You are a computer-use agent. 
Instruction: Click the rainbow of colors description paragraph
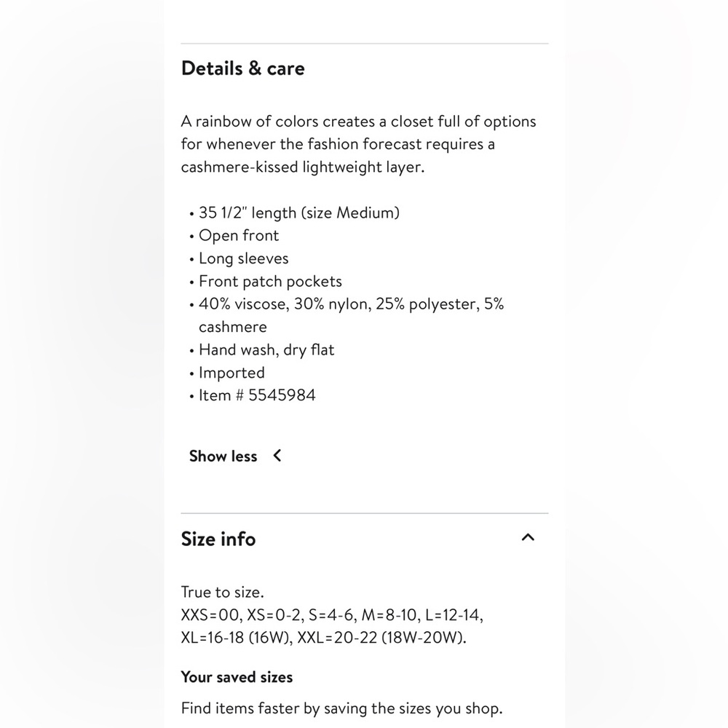[x=358, y=144]
